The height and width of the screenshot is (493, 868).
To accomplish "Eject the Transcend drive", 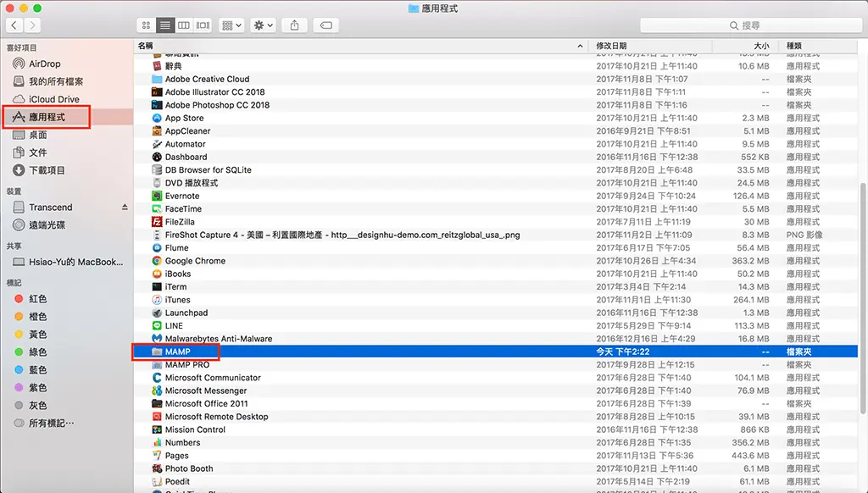I will (x=125, y=207).
